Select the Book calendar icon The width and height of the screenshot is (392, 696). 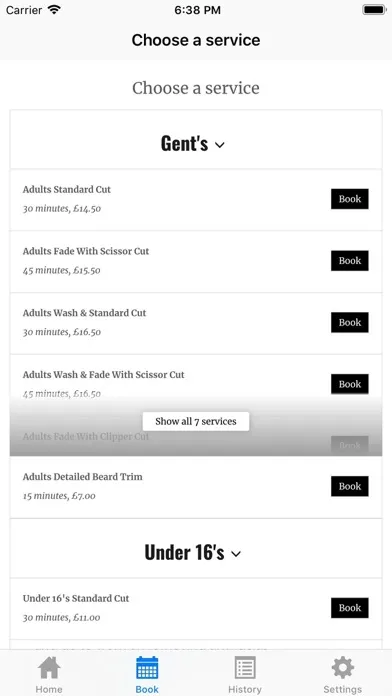pos(147,668)
